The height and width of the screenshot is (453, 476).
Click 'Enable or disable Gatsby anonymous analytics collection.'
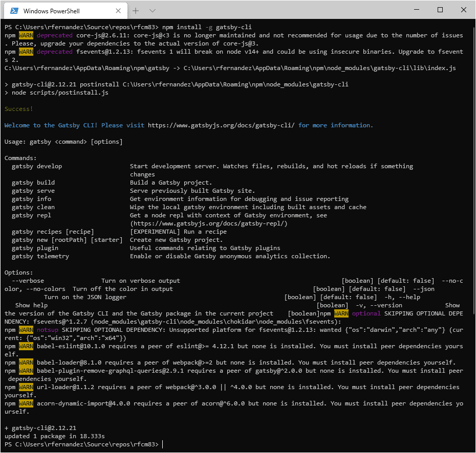230,256
